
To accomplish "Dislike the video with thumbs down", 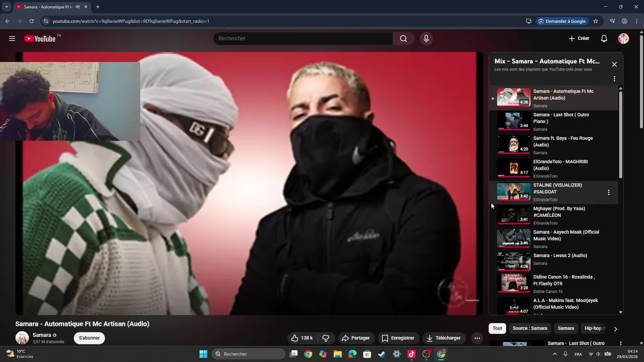I will [326, 338].
